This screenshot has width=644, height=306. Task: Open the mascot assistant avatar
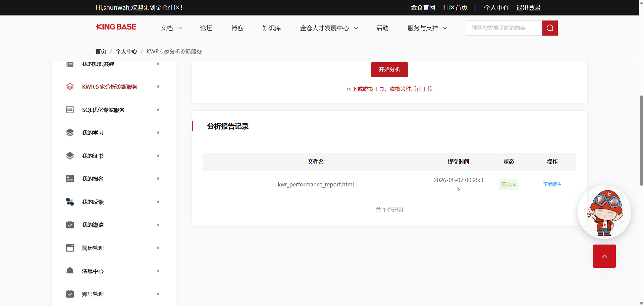(x=604, y=212)
